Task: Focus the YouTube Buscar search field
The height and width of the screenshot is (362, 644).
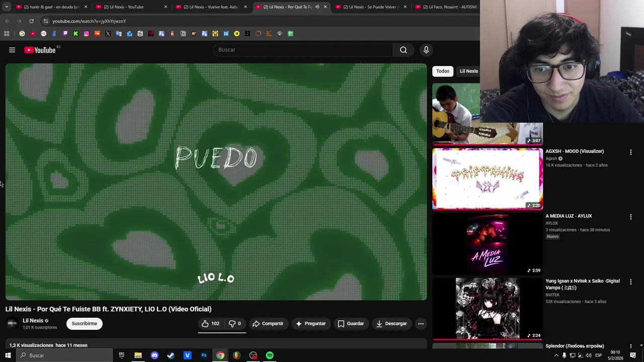Action: click(x=303, y=50)
